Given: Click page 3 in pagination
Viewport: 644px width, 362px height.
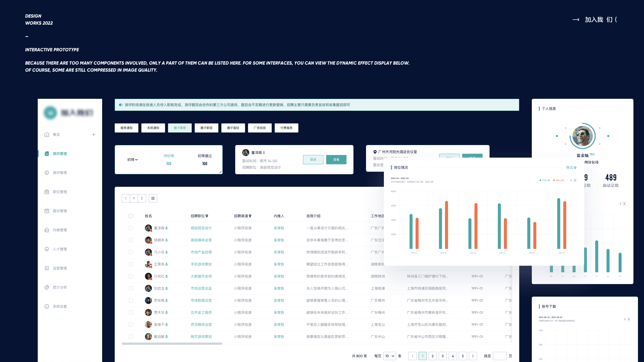Looking at the screenshot, I should coord(443,356).
